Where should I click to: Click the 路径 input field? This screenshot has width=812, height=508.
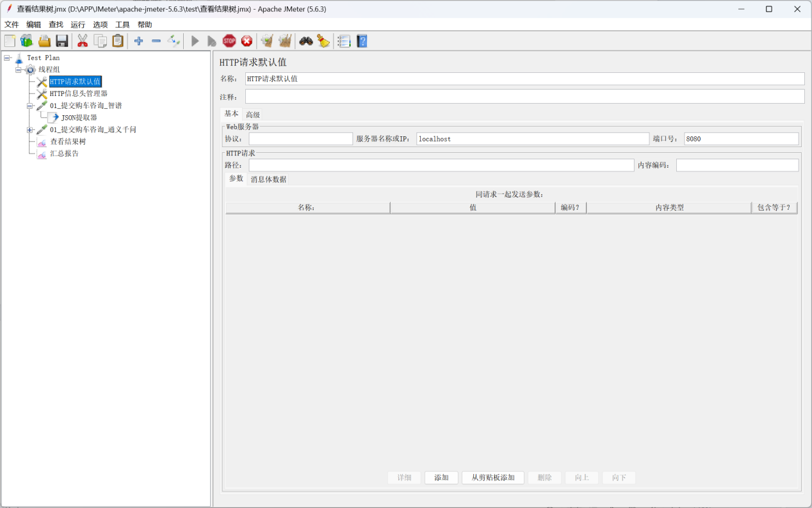tap(441, 165)
